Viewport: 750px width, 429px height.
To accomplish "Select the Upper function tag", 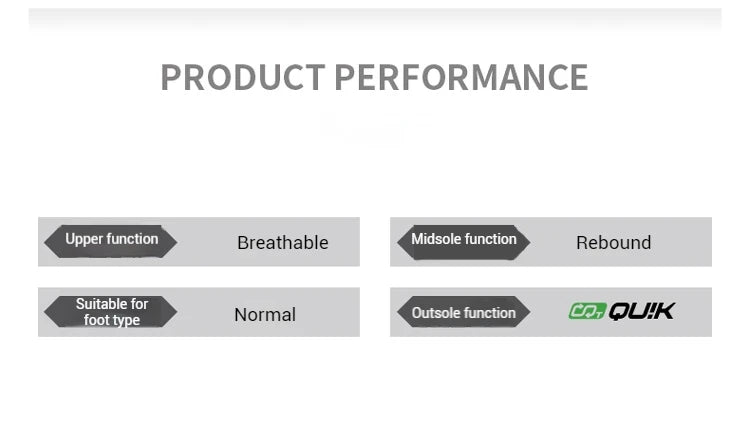I will coord(111,240).
